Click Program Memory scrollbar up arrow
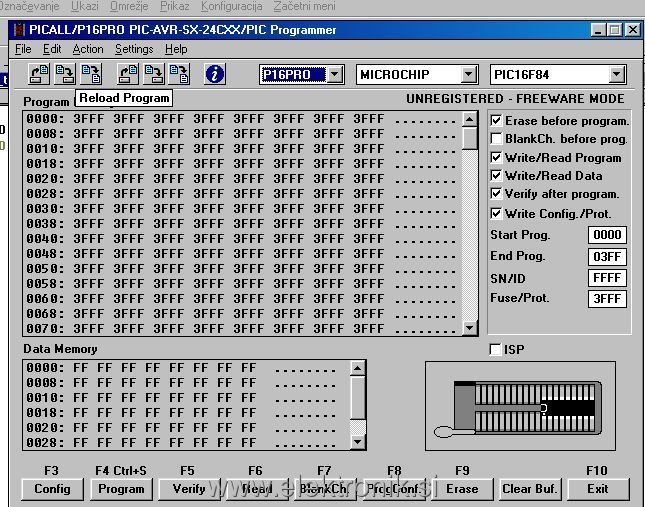Viewport: 645px width, 507px height. 469,119
